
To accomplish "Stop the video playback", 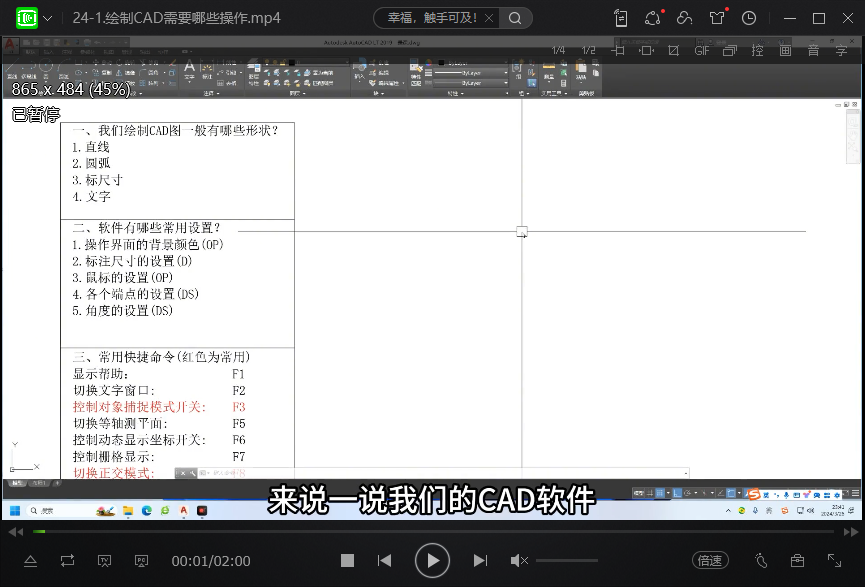I will point(347,561).
